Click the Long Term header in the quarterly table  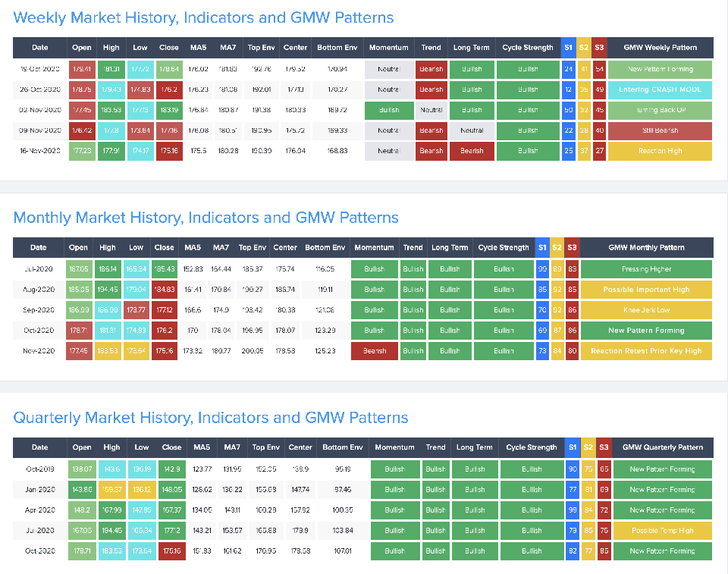click(x=474, y=447)
